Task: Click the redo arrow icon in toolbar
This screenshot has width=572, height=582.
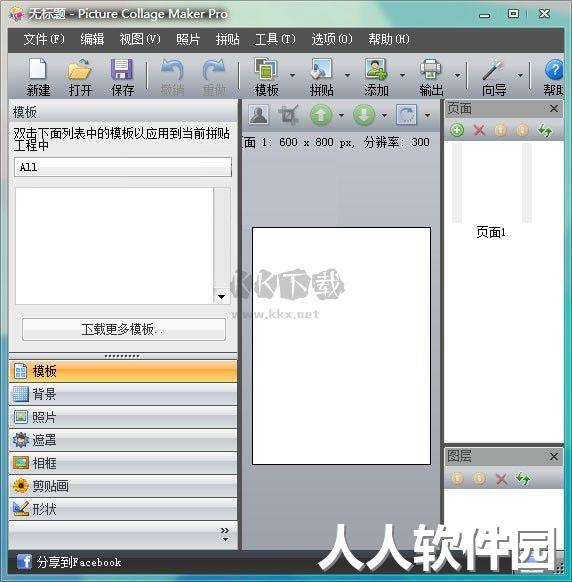Action: click(x=214, y=69)
